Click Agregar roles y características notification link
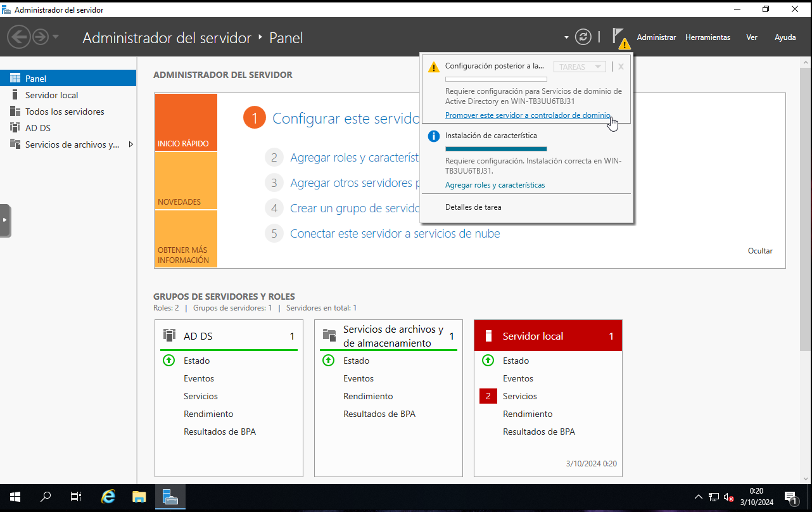This screenshot has width=812, height=512. coord(495,185)
